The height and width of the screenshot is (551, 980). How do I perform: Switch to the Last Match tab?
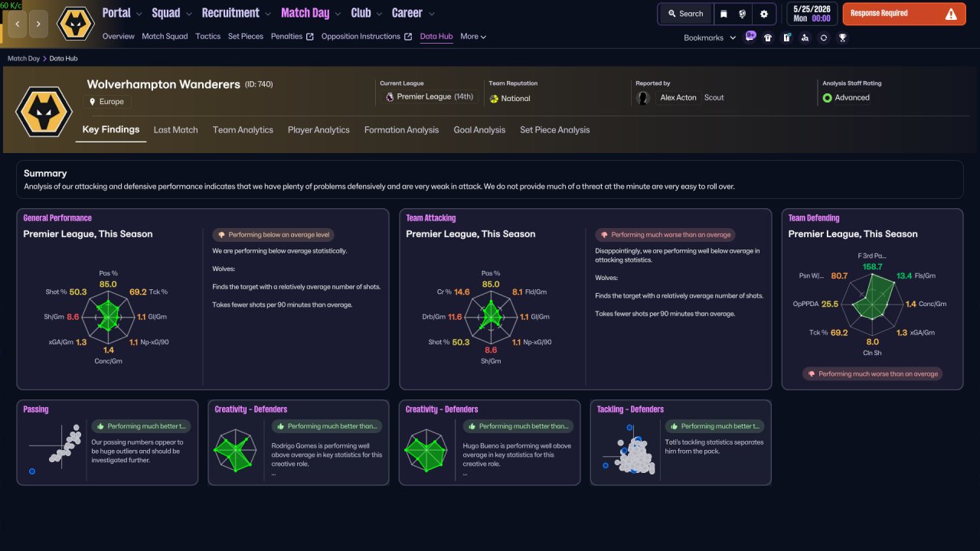175,130
